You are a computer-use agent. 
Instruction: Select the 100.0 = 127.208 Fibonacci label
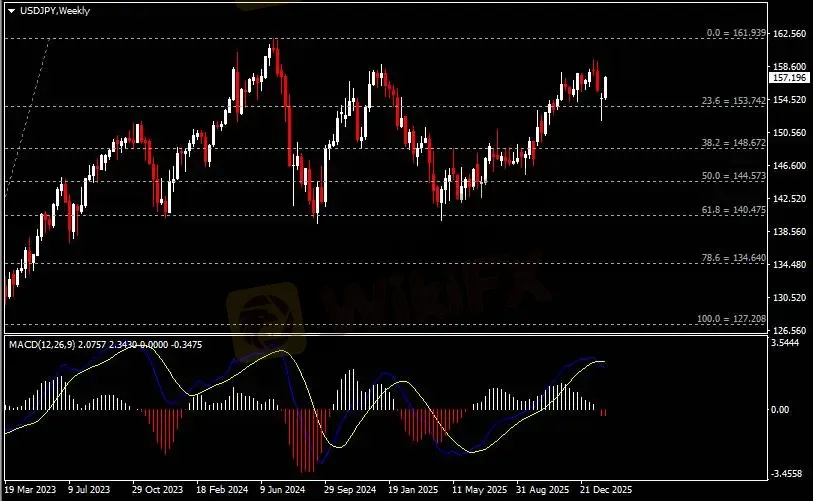pos(731,319)
